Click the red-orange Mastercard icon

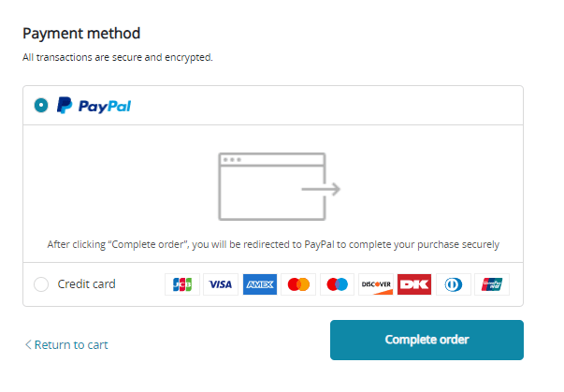pyautogui.click(x=297, y=284)
